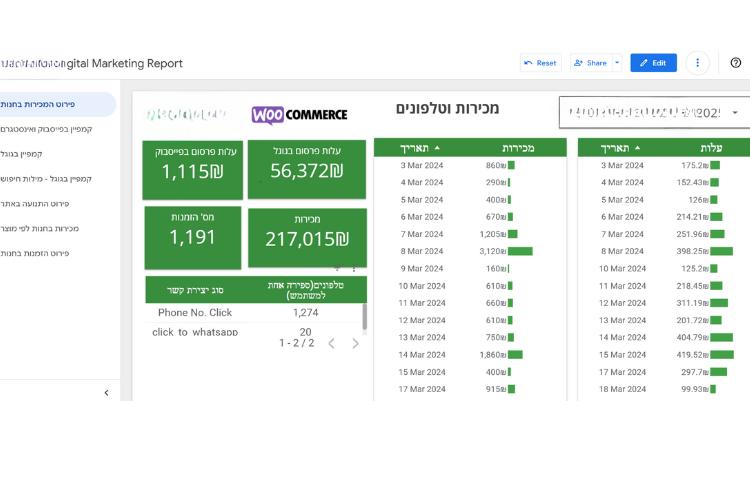Image resolution: width=750 pixels, height=500 pixels.
Task: Open the seventh sidebar page
Action: click(x=34, y=254)
